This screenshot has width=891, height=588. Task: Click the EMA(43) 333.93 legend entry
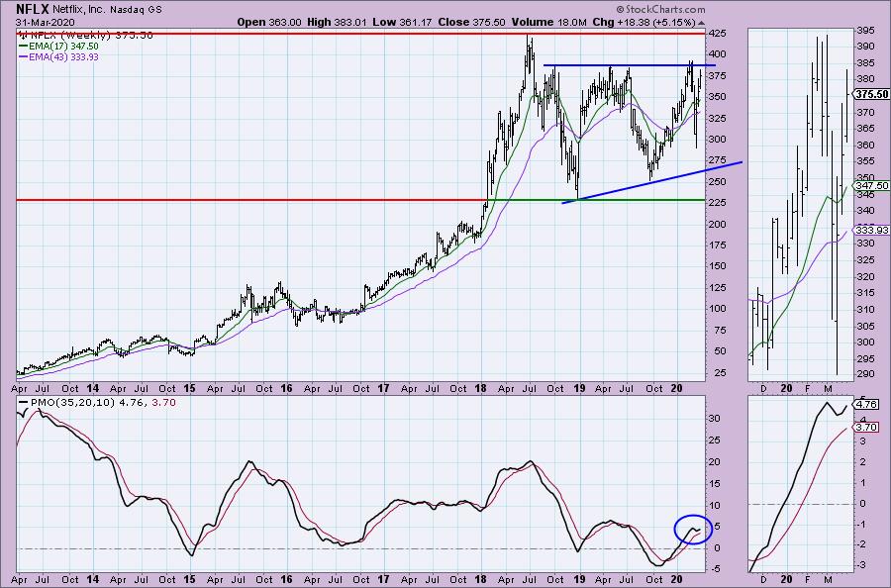pyautogui.click(x=59, y=56)
